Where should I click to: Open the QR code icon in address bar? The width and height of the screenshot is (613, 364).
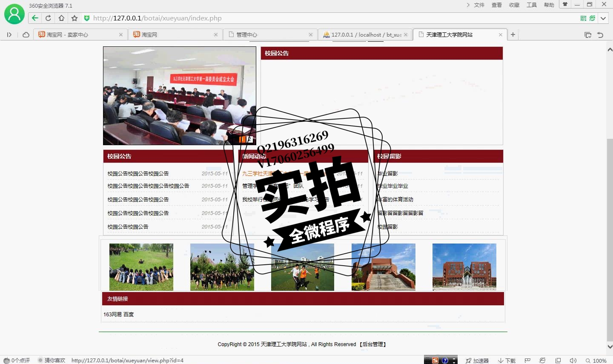pos(583,18)
